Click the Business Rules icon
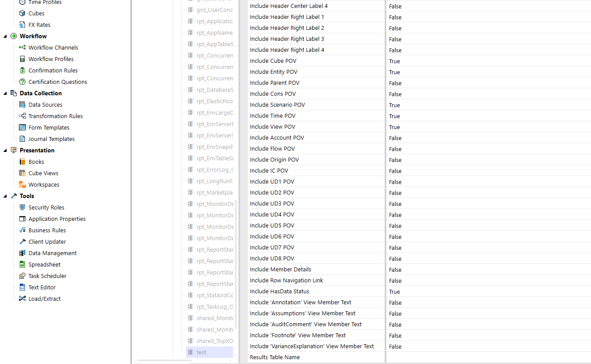 coord(22,230)
